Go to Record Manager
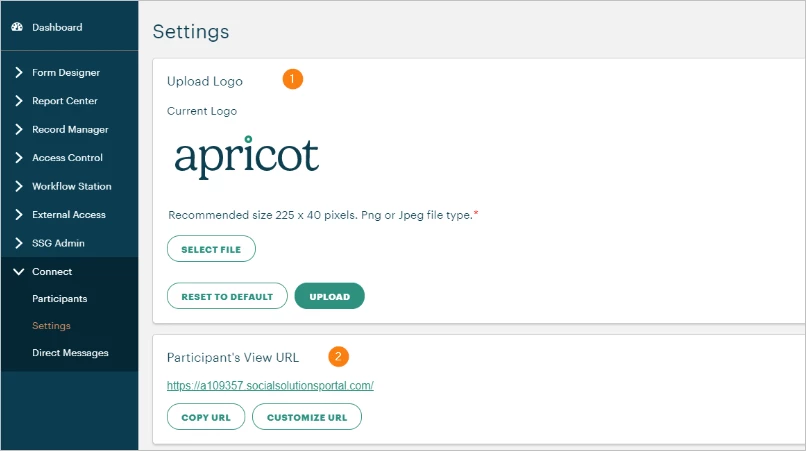This screenshot has width=806, height=451. [70, 130]
